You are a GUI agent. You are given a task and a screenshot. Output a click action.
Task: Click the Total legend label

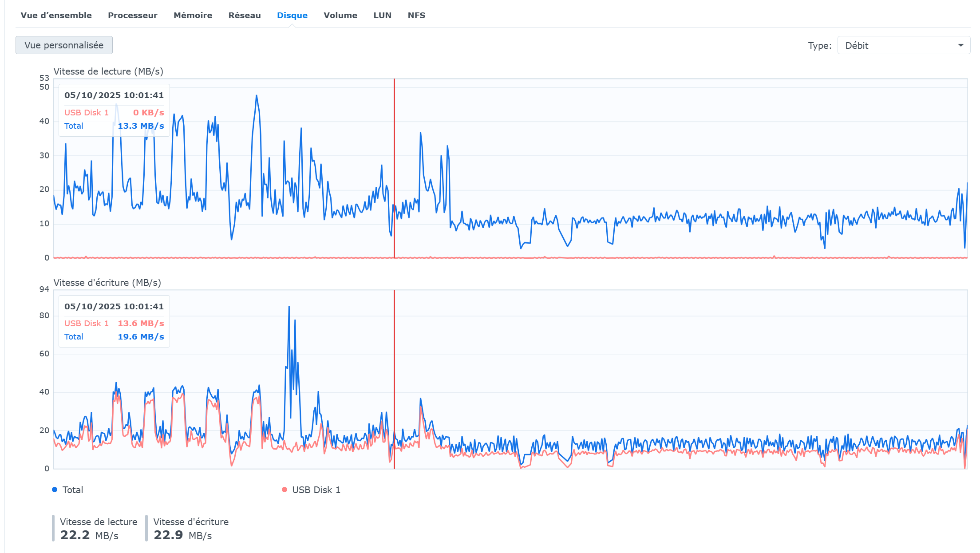(x=73, y=490)
